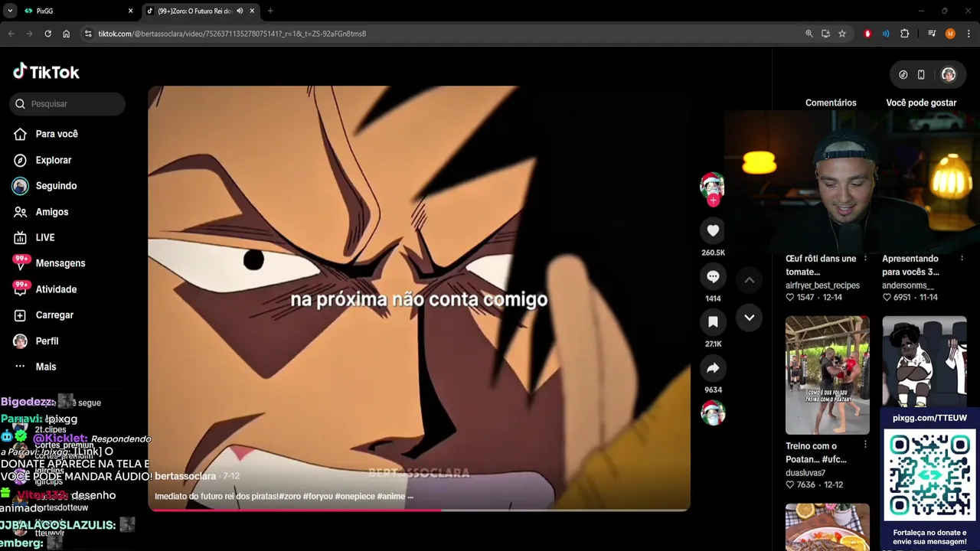Screen dimensions: 980x551
Task: Open the creator avatar beside the video
Action: [x=712, y=184]
